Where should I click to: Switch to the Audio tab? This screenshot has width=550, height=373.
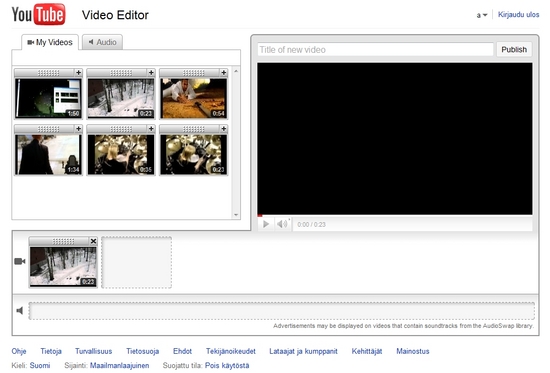[102, 42]
